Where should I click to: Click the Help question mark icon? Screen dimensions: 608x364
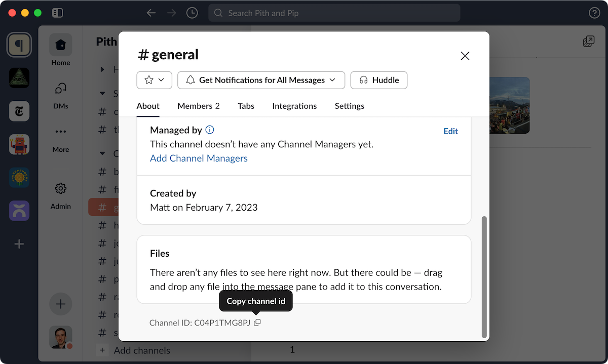click(594, 13)
